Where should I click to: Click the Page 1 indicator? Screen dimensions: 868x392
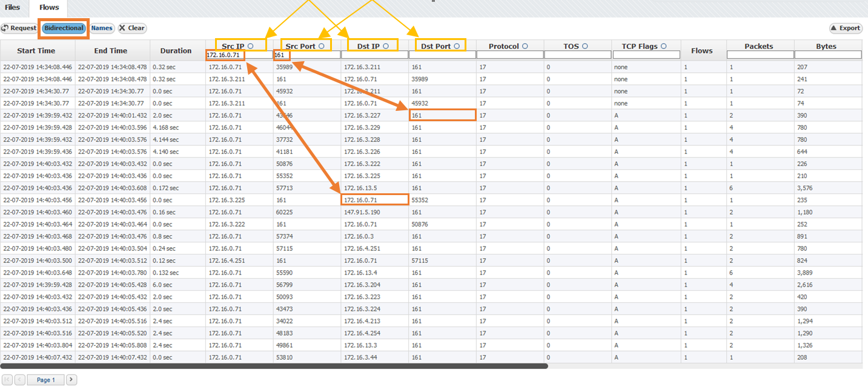click(x=46, y=380)
